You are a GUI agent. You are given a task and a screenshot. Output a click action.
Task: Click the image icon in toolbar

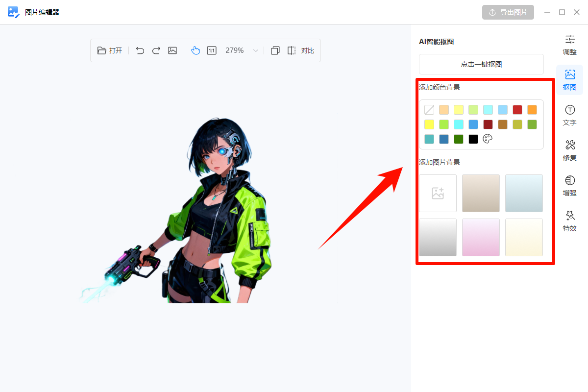pos(172,50)
